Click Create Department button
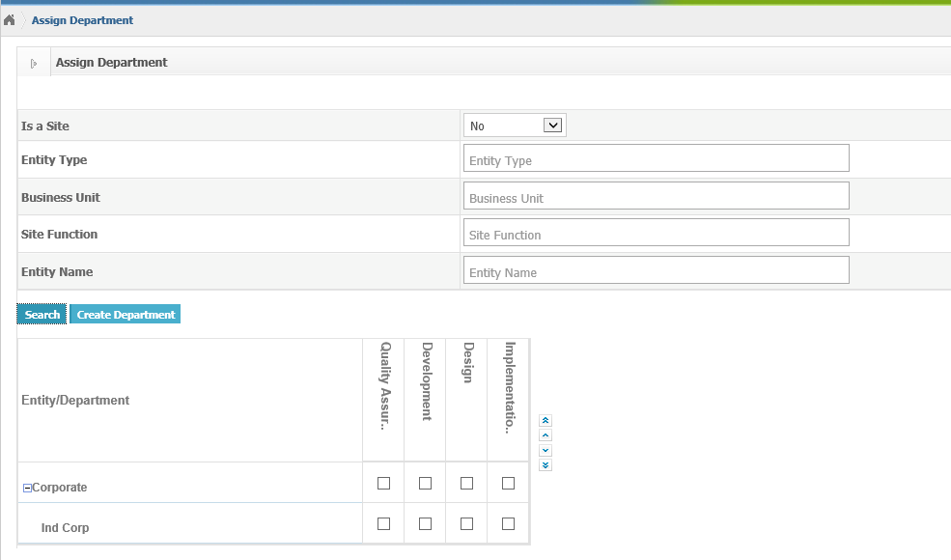The width and height of the screenshot is (951, 560). pyautogui.click(x=125, y=315)
